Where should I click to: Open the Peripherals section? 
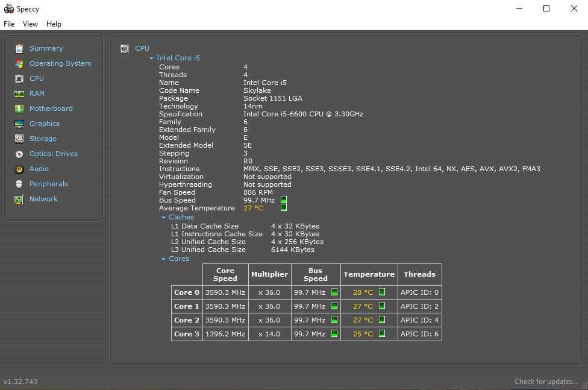[x=49, y=184]
